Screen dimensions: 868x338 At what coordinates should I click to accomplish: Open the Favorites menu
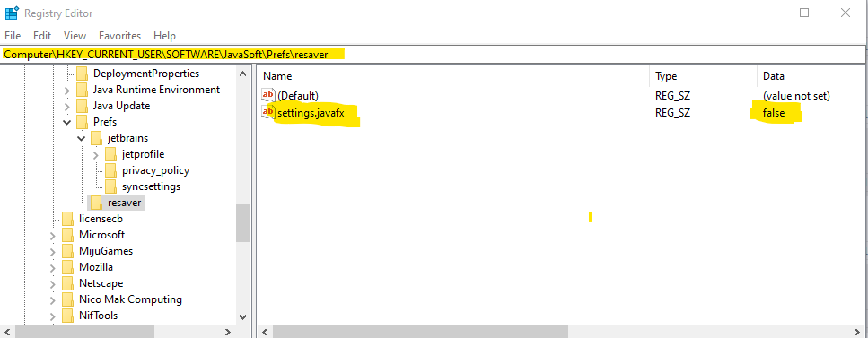click(x=119, y=35)
